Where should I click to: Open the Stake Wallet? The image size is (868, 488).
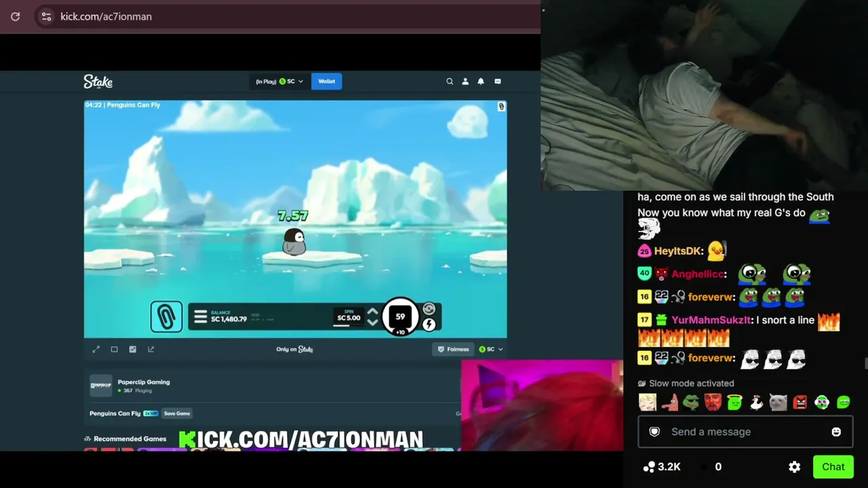(x=326, y=81)
